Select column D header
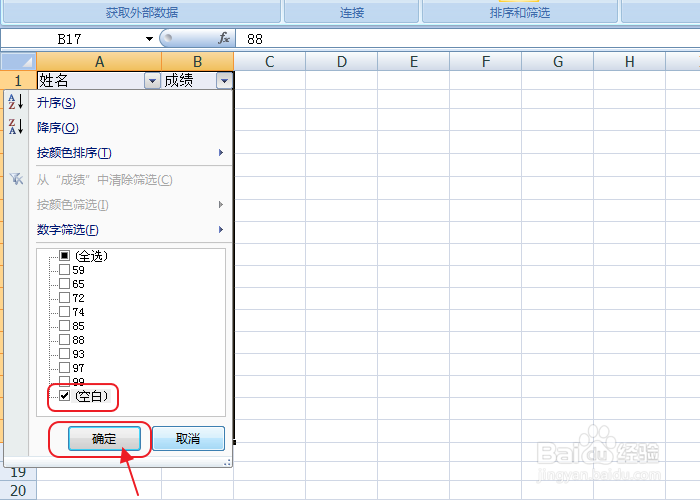This screenshot has width=700, height=500. pyautogui.click(x=342, y=62)
